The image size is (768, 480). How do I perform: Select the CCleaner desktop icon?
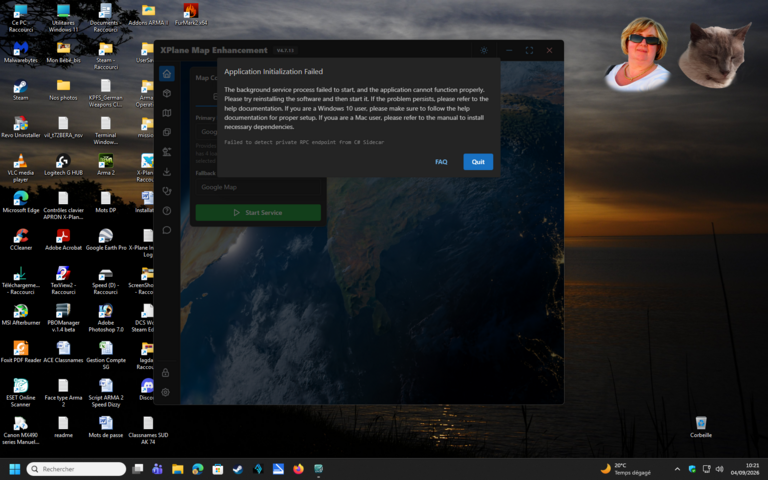click(x=21, y=240)
